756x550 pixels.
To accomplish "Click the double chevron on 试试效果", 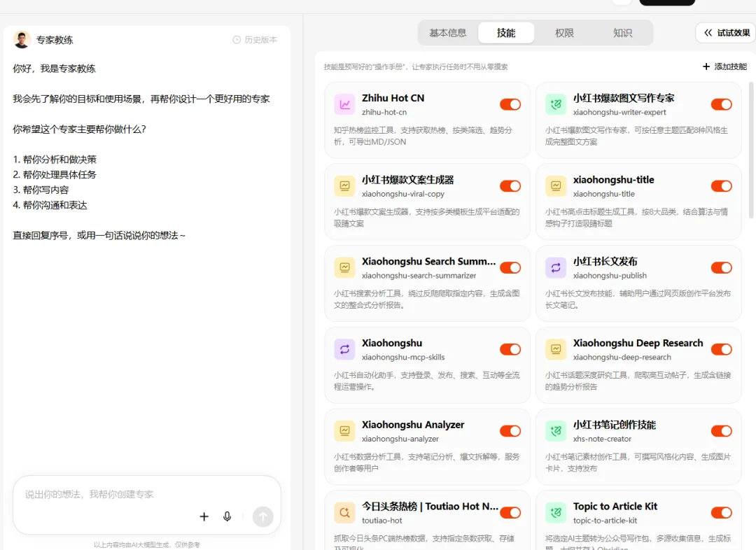I will (708, 33).
